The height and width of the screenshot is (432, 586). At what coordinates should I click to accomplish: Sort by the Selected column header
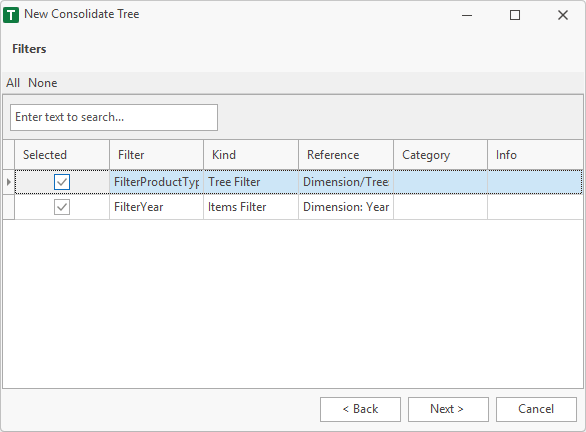pyautogui.click(x=62, y=155)
